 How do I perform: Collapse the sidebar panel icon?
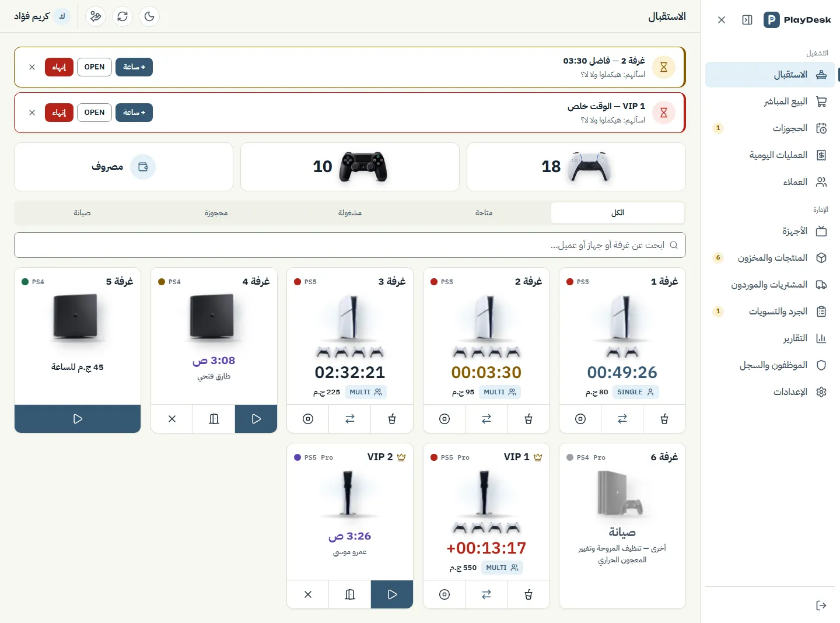[747, 20]
